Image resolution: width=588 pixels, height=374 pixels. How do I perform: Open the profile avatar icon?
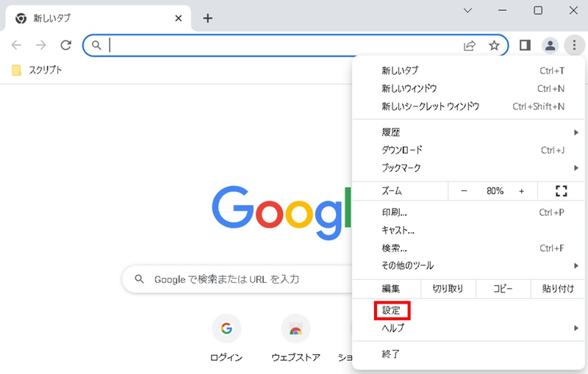pos(550,46)
